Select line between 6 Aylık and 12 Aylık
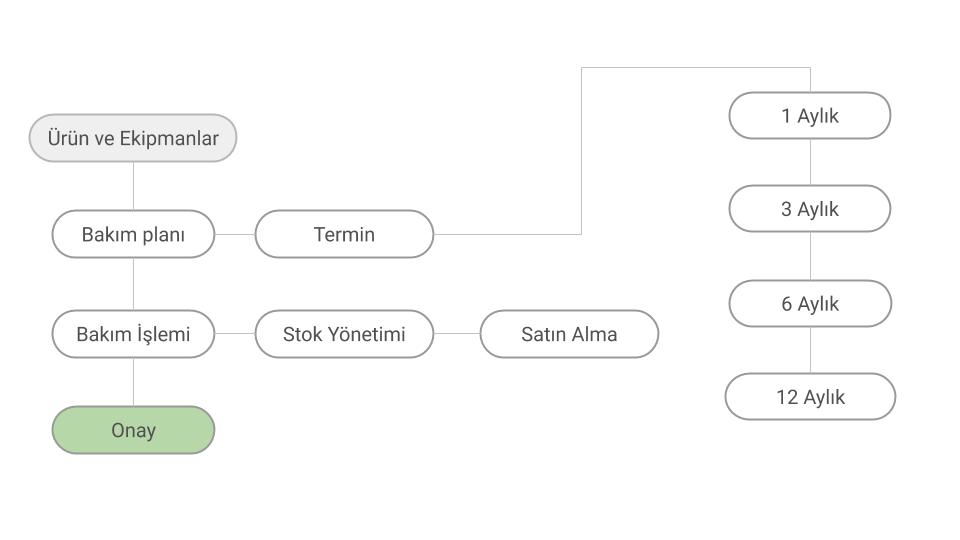This screenshot has height=540, width=960. (810, 350)
